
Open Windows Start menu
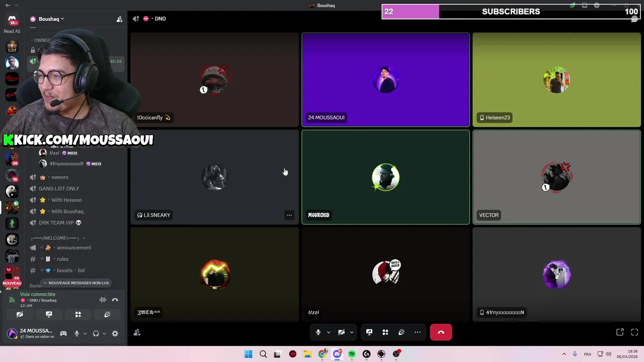tap(249, 354)
